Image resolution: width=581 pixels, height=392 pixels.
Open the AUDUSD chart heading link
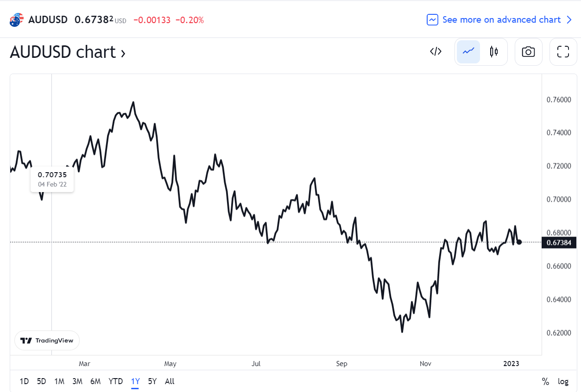[68, 52]
